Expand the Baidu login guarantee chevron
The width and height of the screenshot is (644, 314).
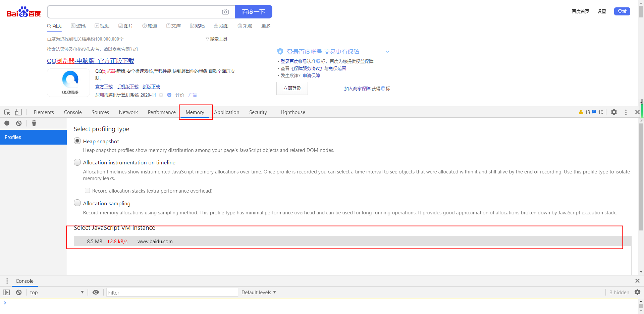(x=387, y=52)
